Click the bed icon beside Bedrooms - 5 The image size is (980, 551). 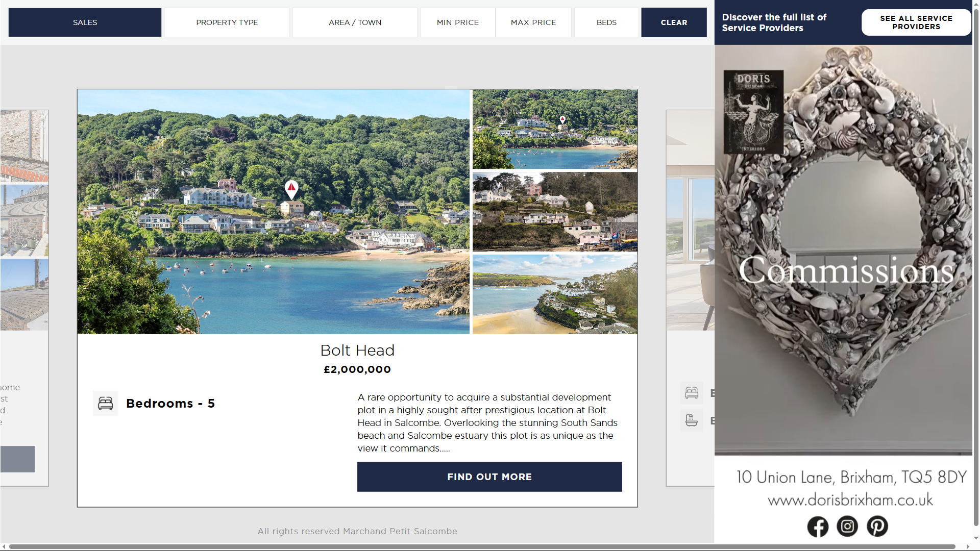(x=106, y=404)
